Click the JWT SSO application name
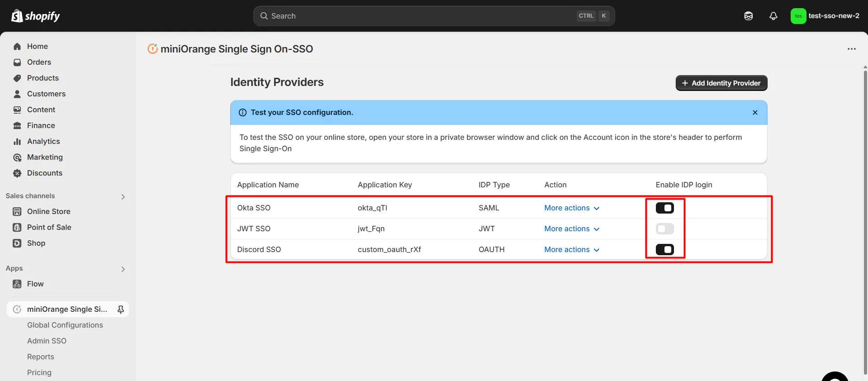 254,229
